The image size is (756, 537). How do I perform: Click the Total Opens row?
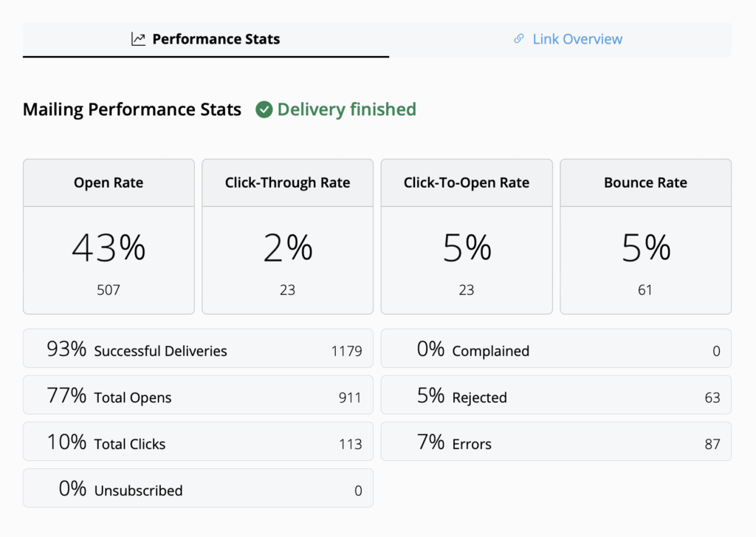(198, 395)
